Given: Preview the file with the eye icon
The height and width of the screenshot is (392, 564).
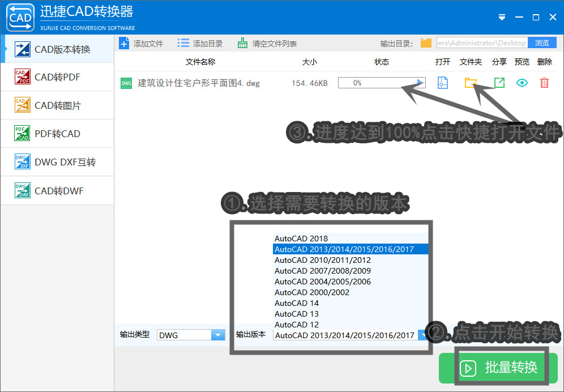Looking at the screenshot, I should pos(522,83).
